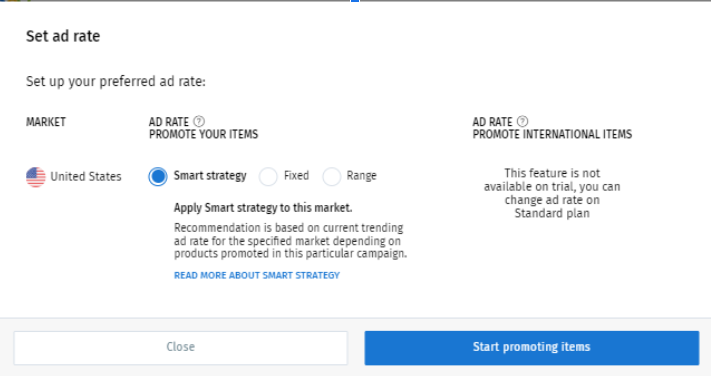Click the "Smart strategy" option label text
711x376 pixels.
tap(210, 176)
